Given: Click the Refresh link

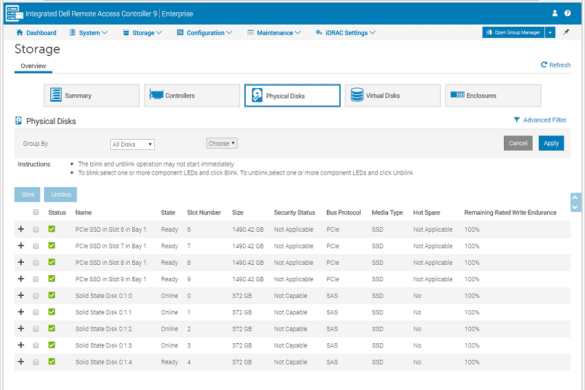Looking at the screenshot, I should pos(556,65).
